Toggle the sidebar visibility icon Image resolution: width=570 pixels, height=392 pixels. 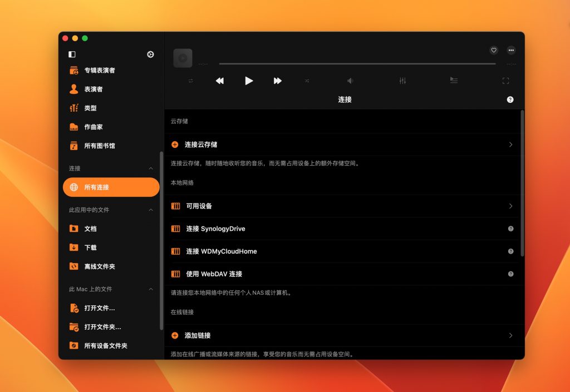coord(73,53)
